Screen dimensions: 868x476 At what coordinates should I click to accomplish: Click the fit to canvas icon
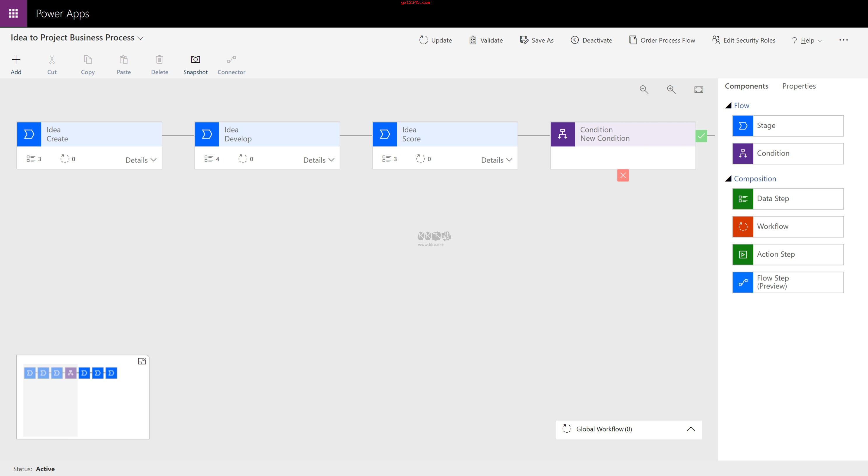click(699, 89)
